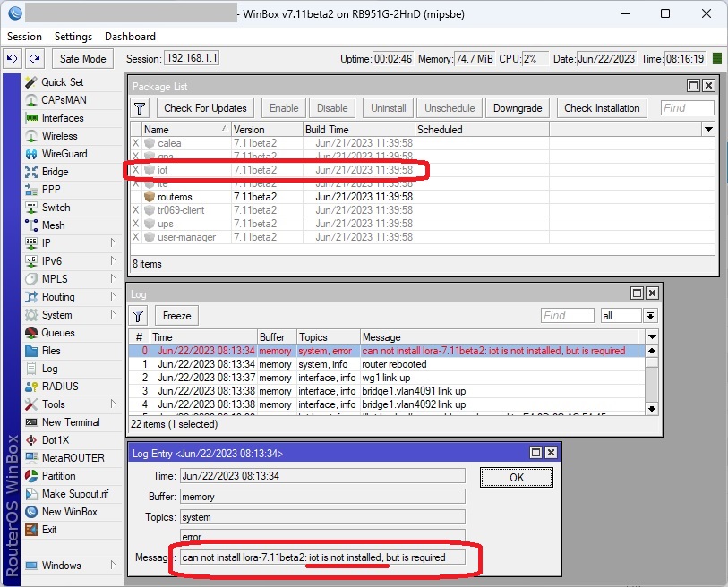Screen dimensions: 728x587
Task: Click the MPLS menu icon
Action: coord(31,279)
